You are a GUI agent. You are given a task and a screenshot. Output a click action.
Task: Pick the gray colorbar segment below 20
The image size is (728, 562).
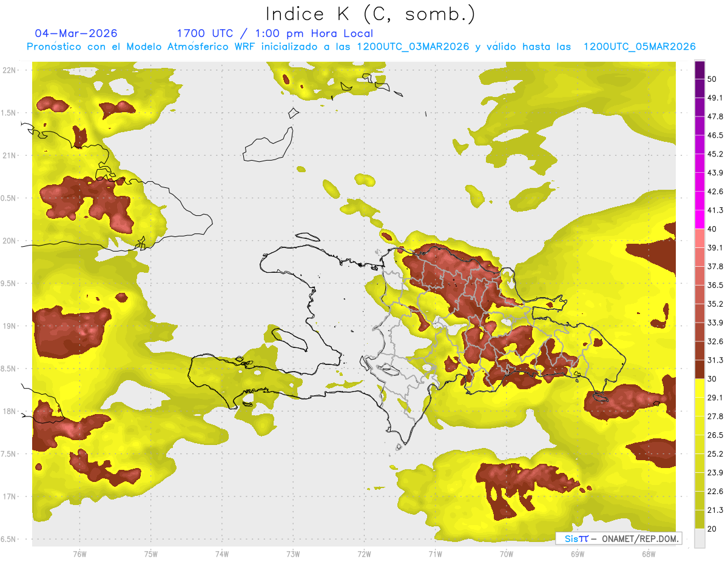tap(699, 538)
